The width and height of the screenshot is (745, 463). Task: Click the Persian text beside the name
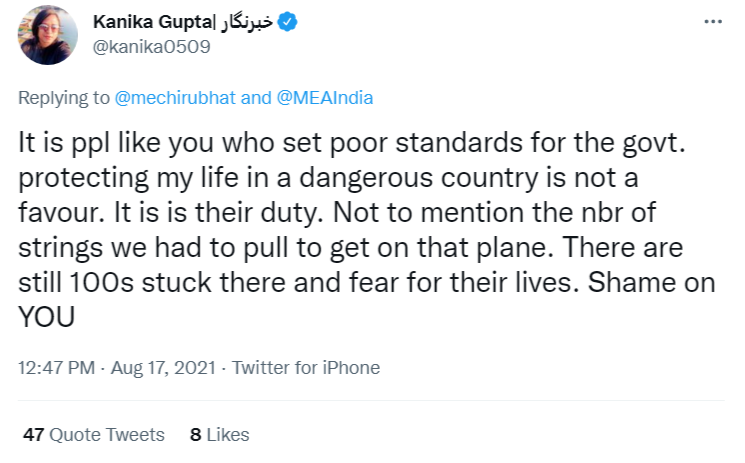[x=246, y=22]
